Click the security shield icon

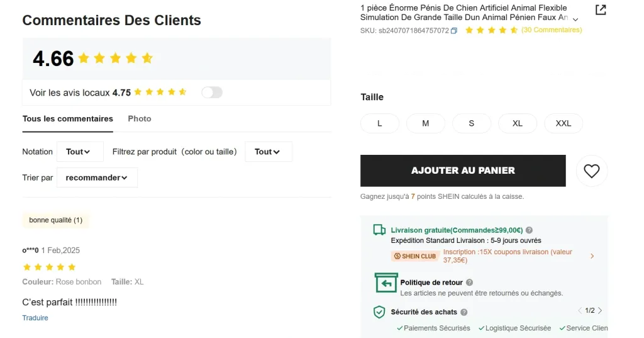tap(379, 312)
